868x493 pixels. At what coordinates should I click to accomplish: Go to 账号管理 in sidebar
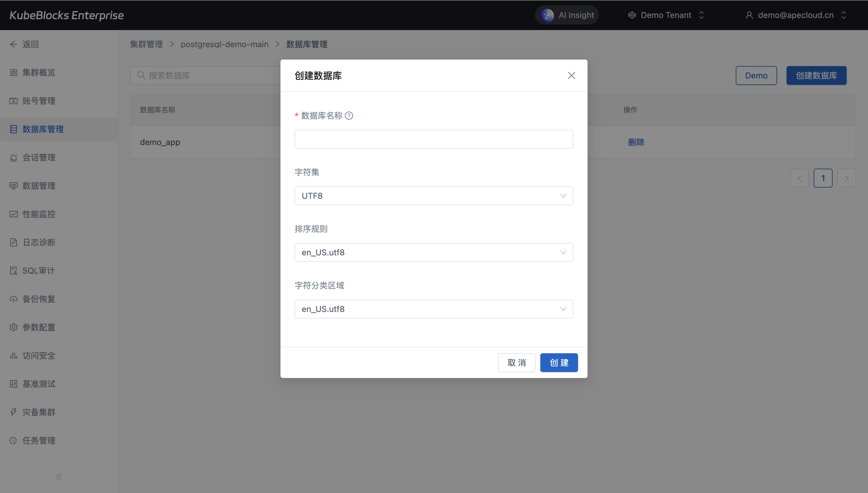tap(39, 101)
